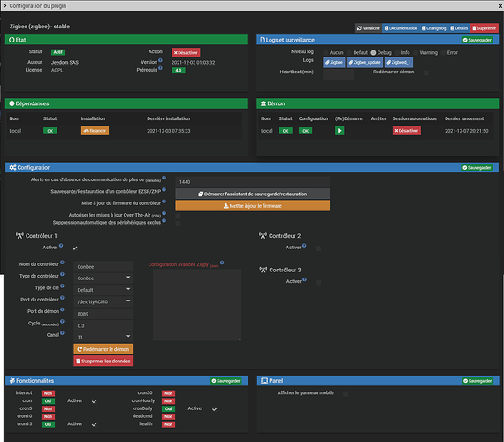The image size is (504, 442).
Task: Click Supprimer les données button
Action: 103,361
